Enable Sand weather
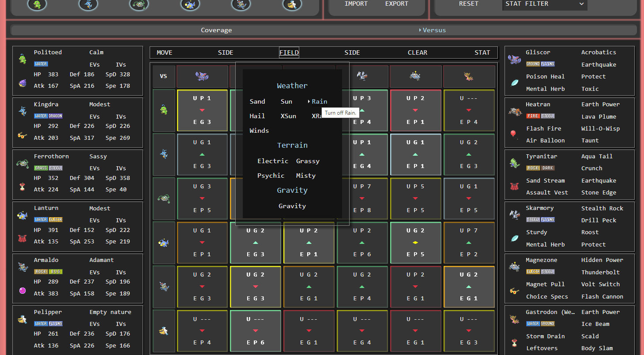 [x=257, y=101]
